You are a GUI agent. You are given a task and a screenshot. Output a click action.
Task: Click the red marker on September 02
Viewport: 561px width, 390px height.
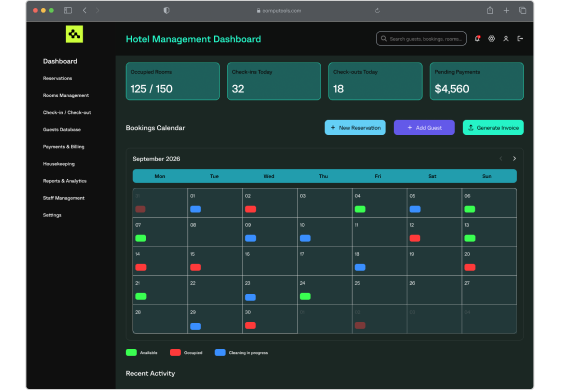point(250,209)
